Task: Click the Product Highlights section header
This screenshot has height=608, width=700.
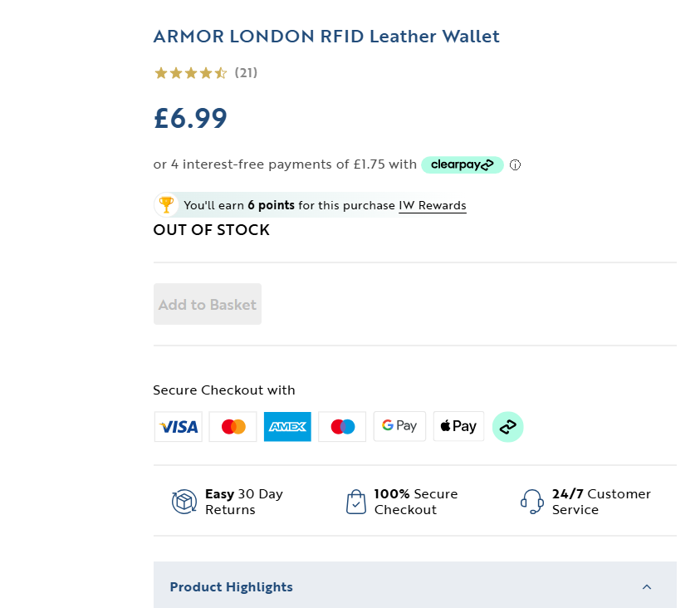Action: click(x=232, y=587)
